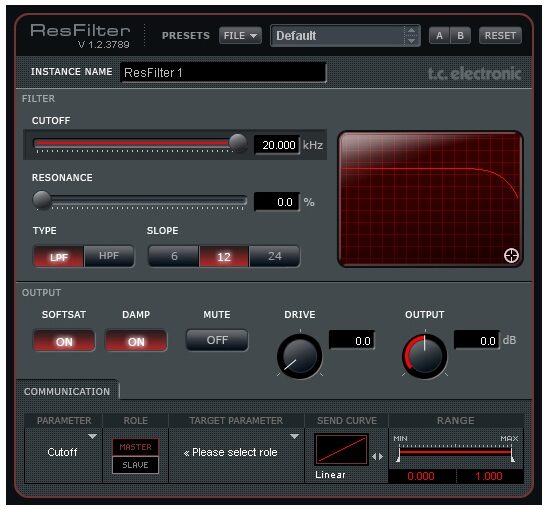
Task: Set slope to 24
Action: [x=274, y=256]
